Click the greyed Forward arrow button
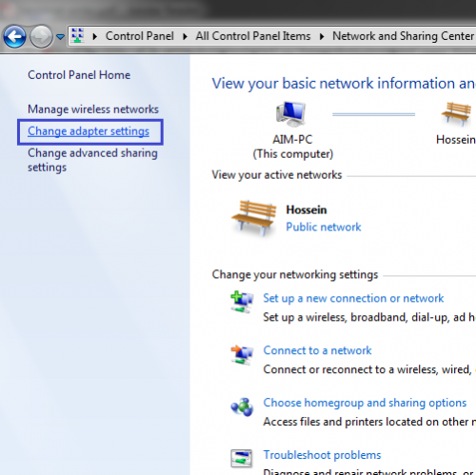476x475 pixels. click(x=41, y=36)
